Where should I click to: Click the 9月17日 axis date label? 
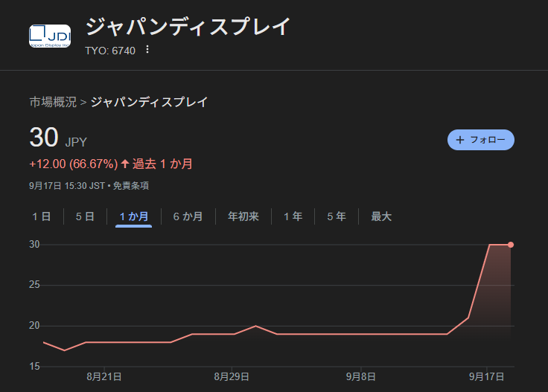pyautogui.click(x=486, y=376)
